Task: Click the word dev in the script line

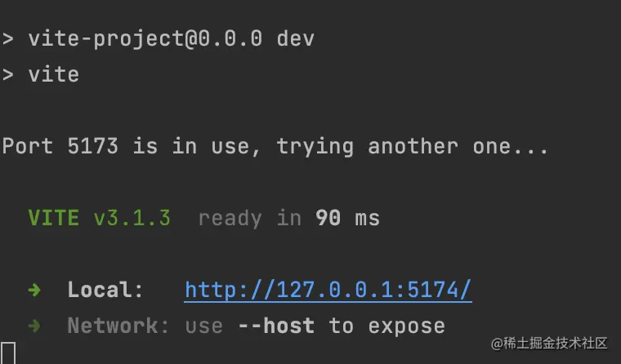Action: click(x=296, y=39)
